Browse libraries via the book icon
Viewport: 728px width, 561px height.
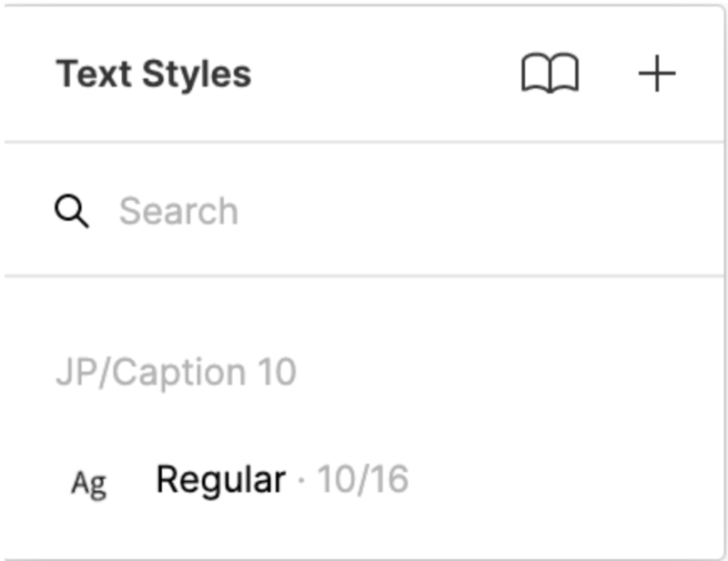click(x=550, y=74)
